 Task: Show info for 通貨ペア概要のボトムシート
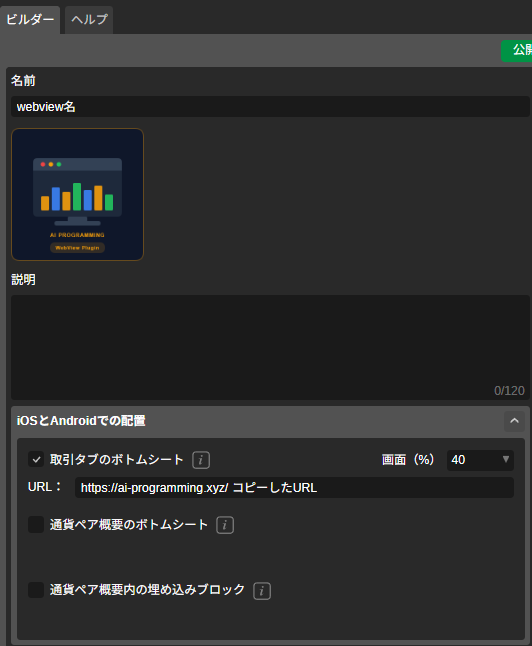tap(225, 525)
